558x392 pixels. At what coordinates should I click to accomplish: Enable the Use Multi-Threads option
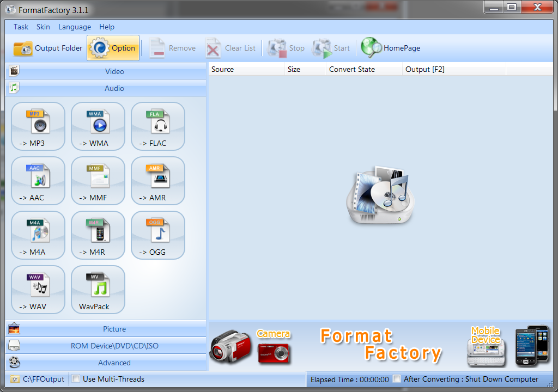(x=75, y=379)
